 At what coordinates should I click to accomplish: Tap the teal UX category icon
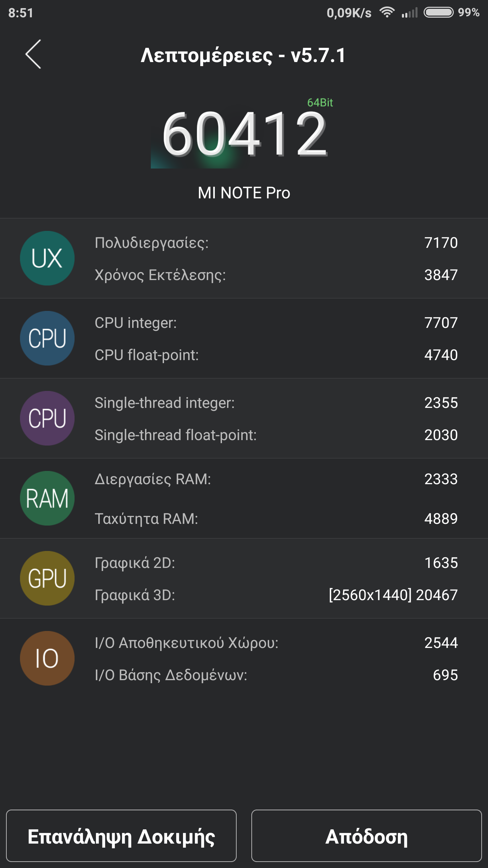pyautogui.click(x=47, y=258)
